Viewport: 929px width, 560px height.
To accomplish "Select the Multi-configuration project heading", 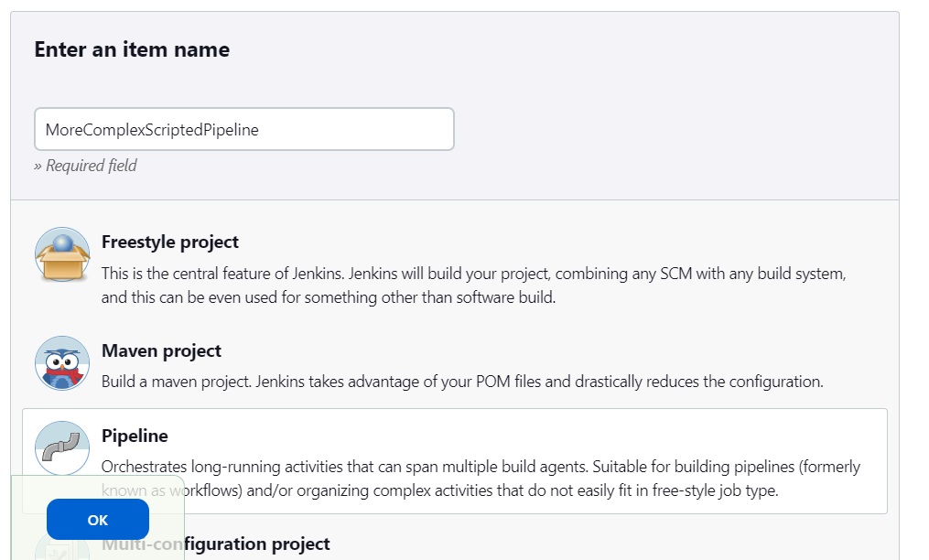I will tap(216, 544).
